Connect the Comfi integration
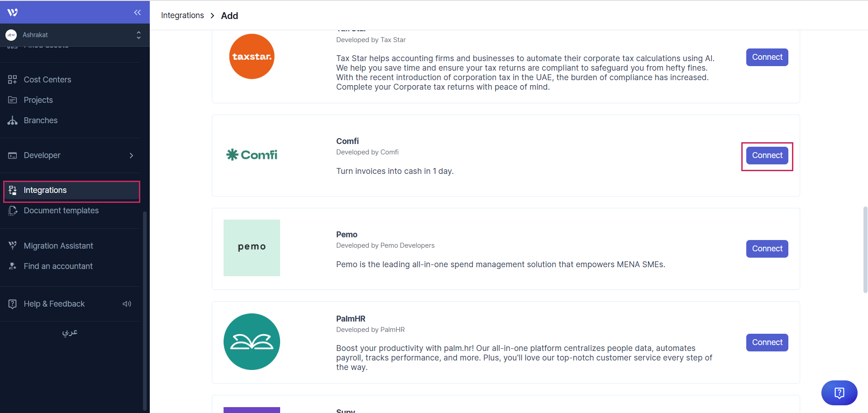Viewport: 868px width, 413px height. click(x=767, y=155)
